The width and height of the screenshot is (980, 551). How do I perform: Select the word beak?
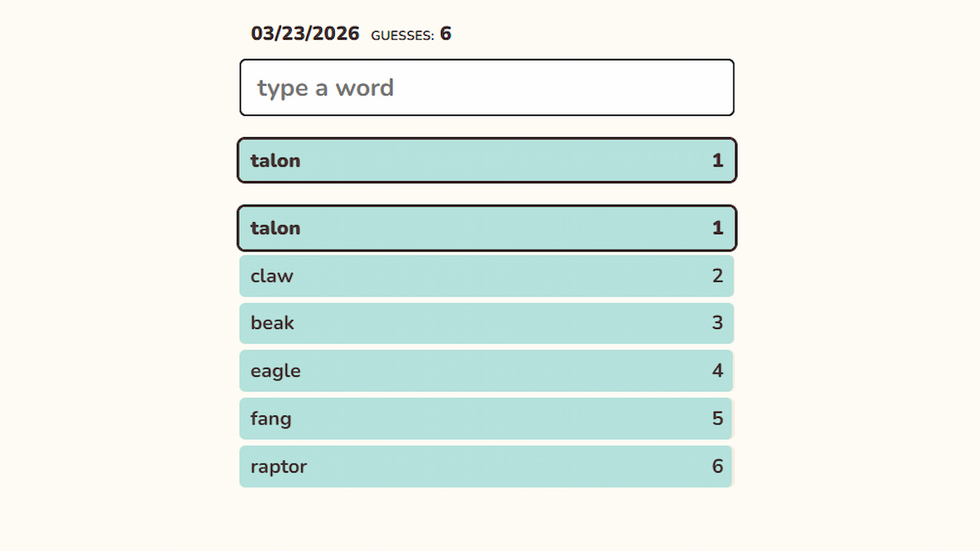coord(273,323)
